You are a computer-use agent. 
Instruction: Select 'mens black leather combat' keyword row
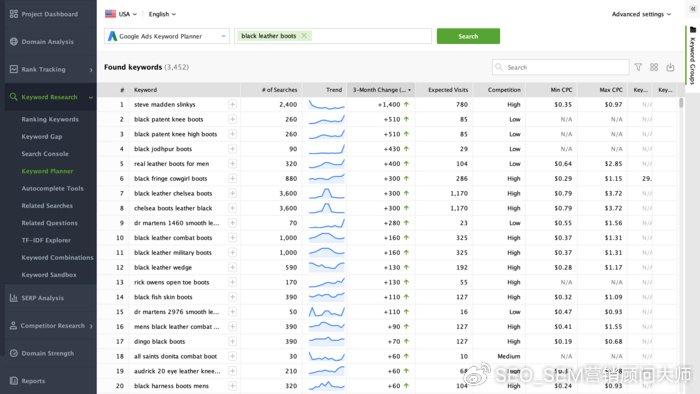176,327
